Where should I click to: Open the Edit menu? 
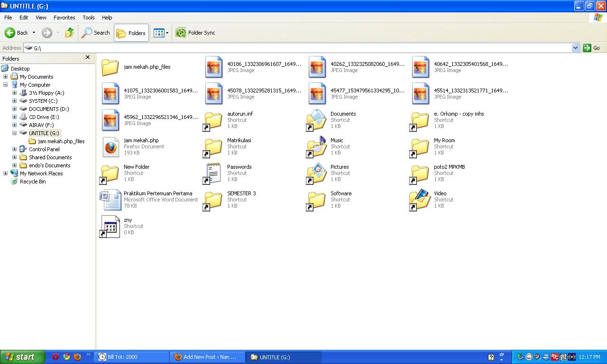click(x=24, y=18)
